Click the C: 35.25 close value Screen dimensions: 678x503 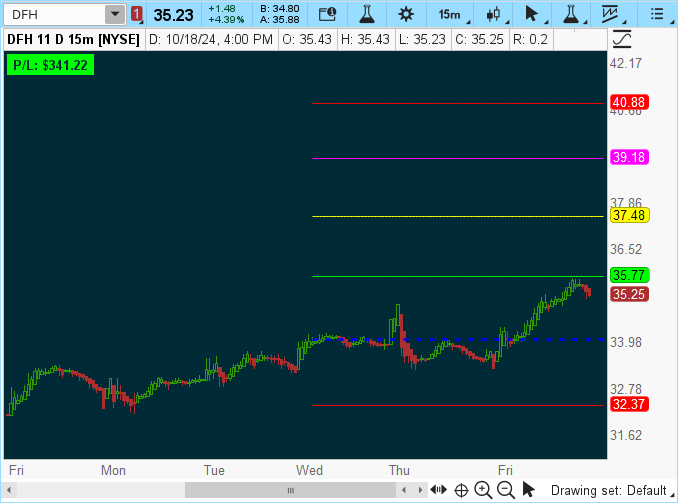click(x=479, y=39)
